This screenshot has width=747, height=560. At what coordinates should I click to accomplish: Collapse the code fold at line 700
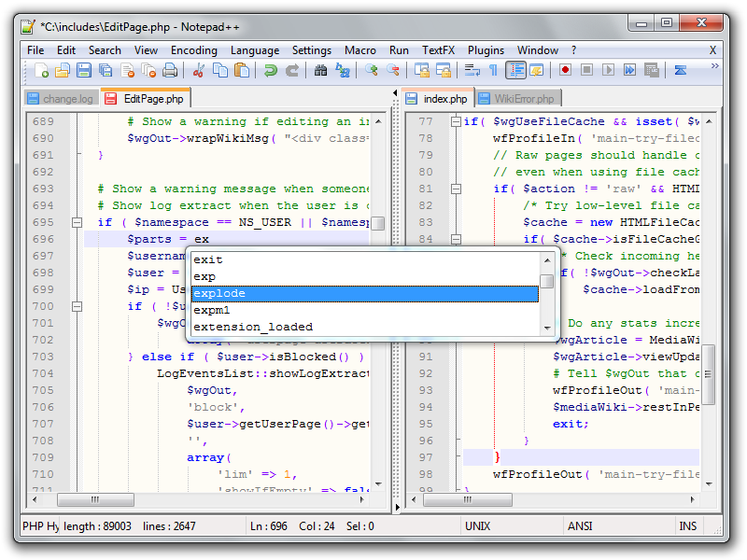pos(78,306)
